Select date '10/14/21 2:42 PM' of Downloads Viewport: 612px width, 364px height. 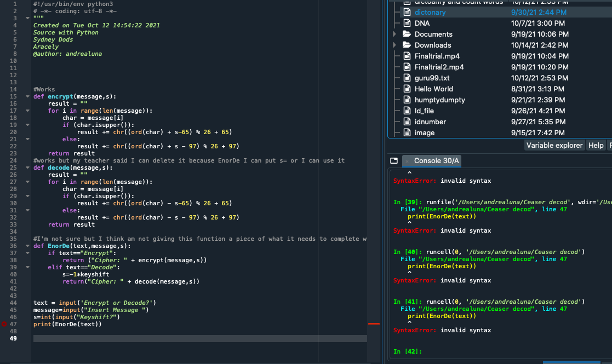point(539,45)
